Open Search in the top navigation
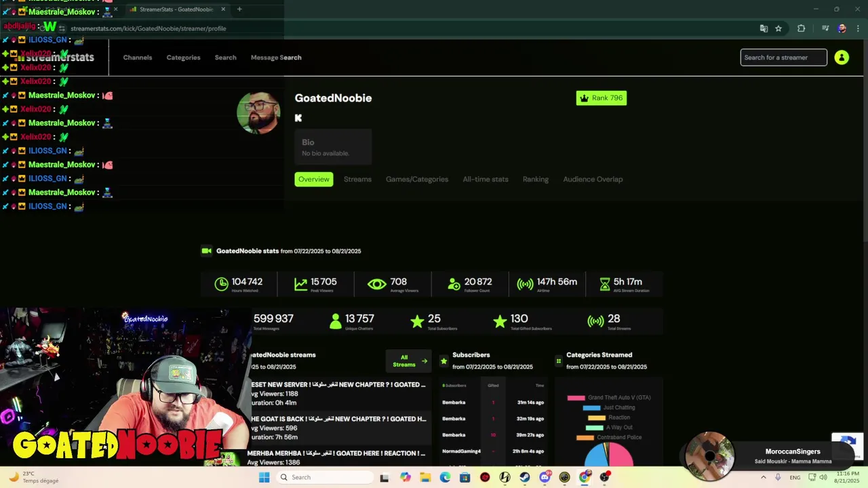The image size is (868, 488). pos(226,58)
